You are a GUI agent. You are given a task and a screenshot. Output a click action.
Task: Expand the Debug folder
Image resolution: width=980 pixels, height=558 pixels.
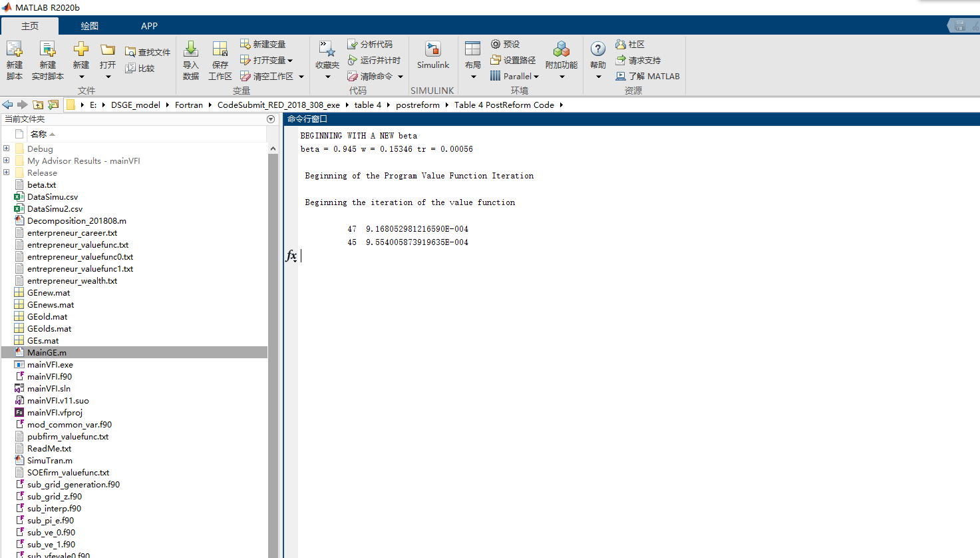(x=6, y=148)
